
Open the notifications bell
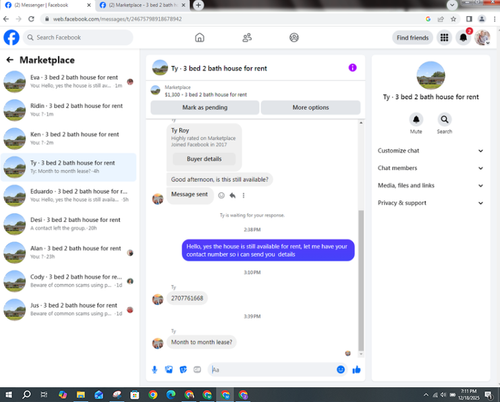pos(463,37)
